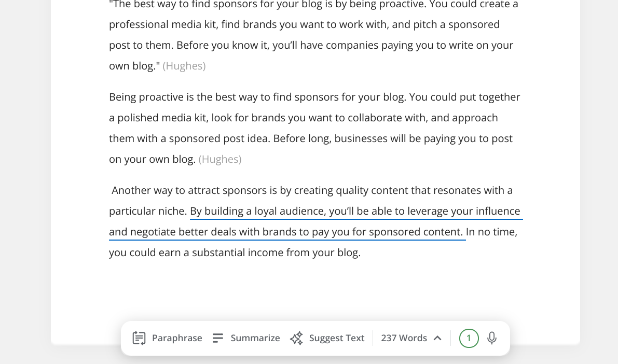This screenshot has height=364, width=618.
Task: Click the Summarize lines icon
Action: [218, 338]
